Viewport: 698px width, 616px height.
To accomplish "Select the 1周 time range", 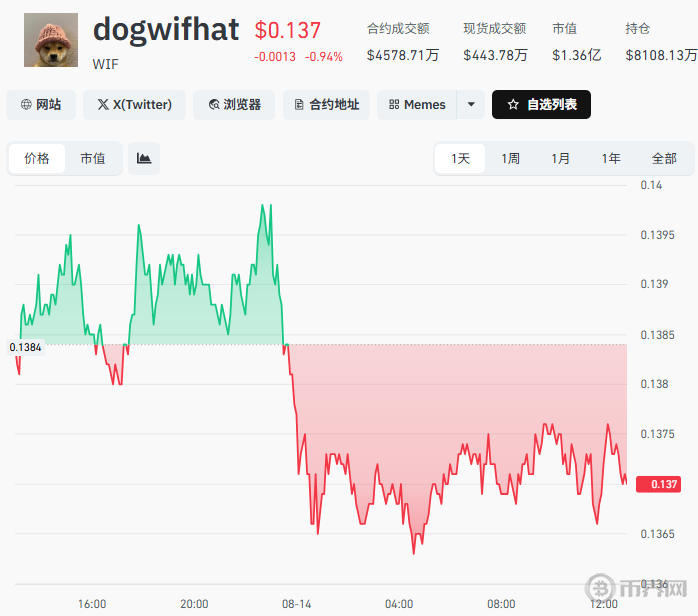I will tap(510, 158).
